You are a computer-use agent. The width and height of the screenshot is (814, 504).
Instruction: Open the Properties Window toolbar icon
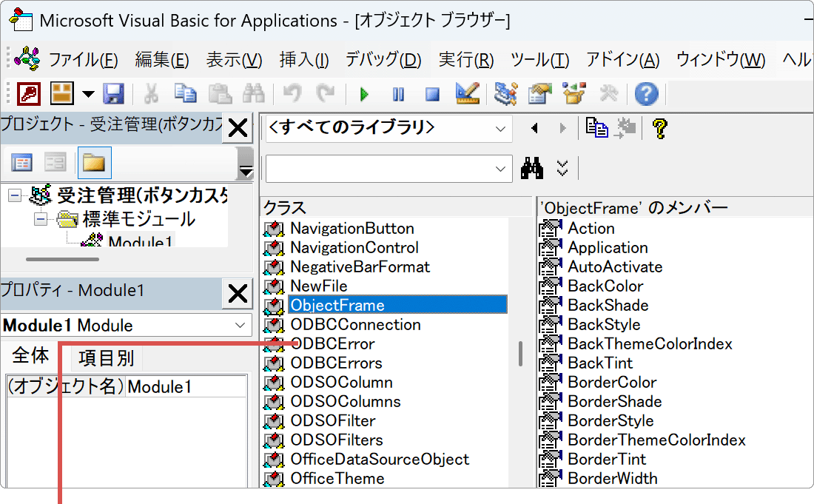540,94
